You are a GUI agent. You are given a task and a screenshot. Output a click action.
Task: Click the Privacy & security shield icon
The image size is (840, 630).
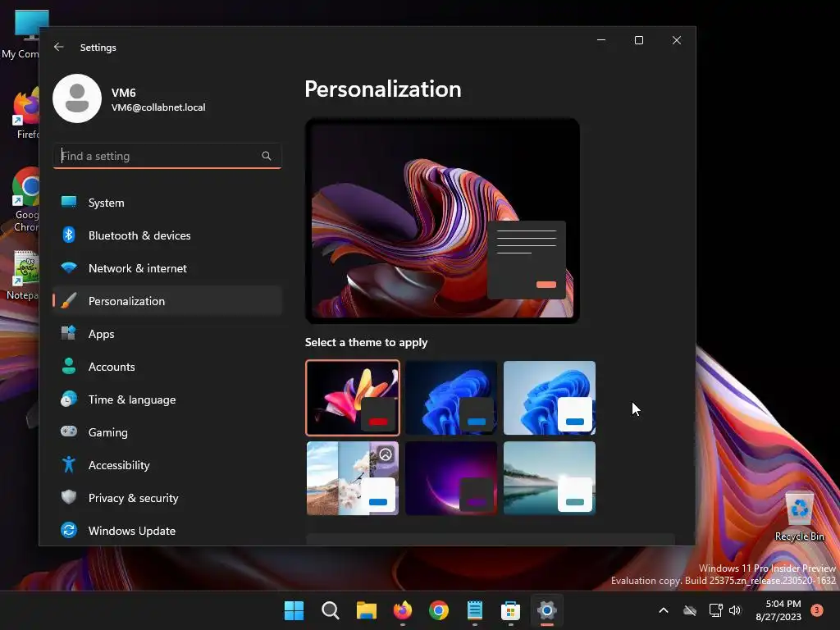coord(69,497)
